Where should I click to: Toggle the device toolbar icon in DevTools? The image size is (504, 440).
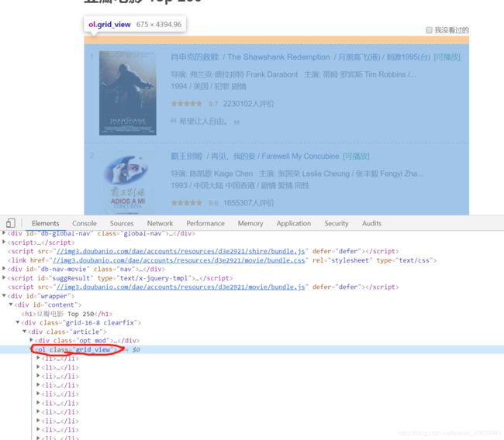[10, 223]
